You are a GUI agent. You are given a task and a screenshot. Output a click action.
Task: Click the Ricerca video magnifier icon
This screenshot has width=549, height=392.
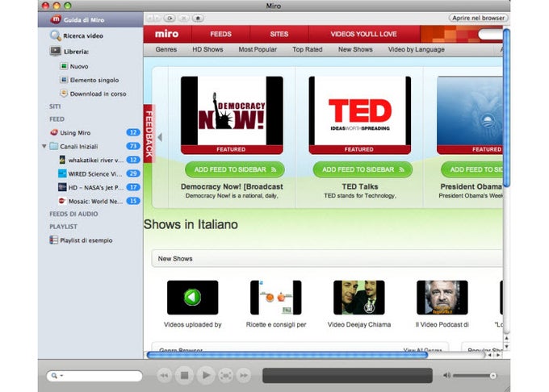(x=56, y=35)
